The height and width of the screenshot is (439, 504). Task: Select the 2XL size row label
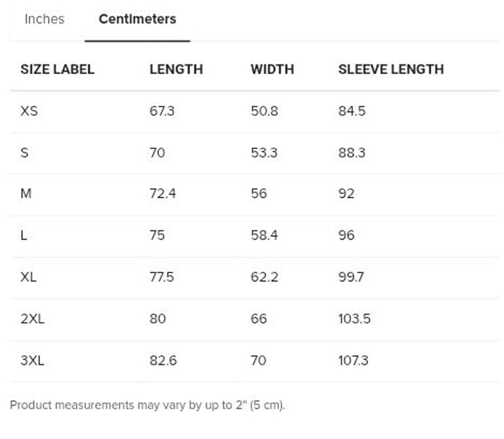click(x=32, y=319)
